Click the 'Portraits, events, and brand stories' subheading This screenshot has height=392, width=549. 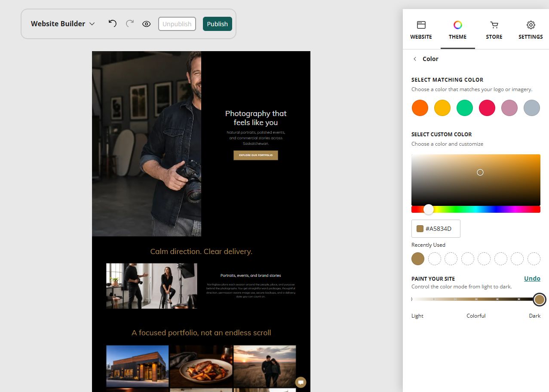pyautogui.click(x=251, y=276)
